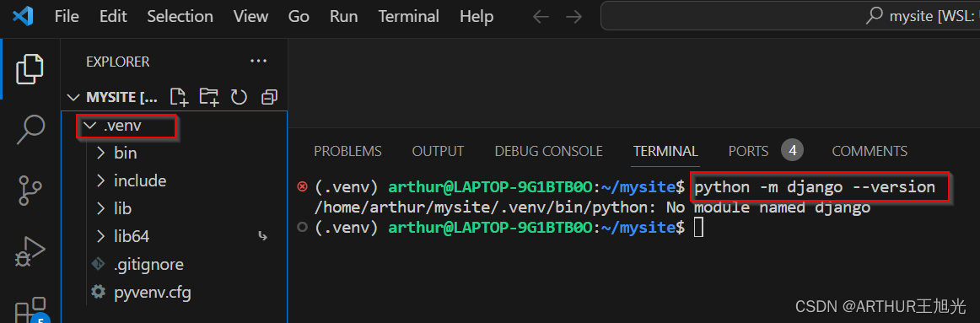The image size is (980, 323).
Task: Click the search magnifier in command center
Action: (875, 16)
